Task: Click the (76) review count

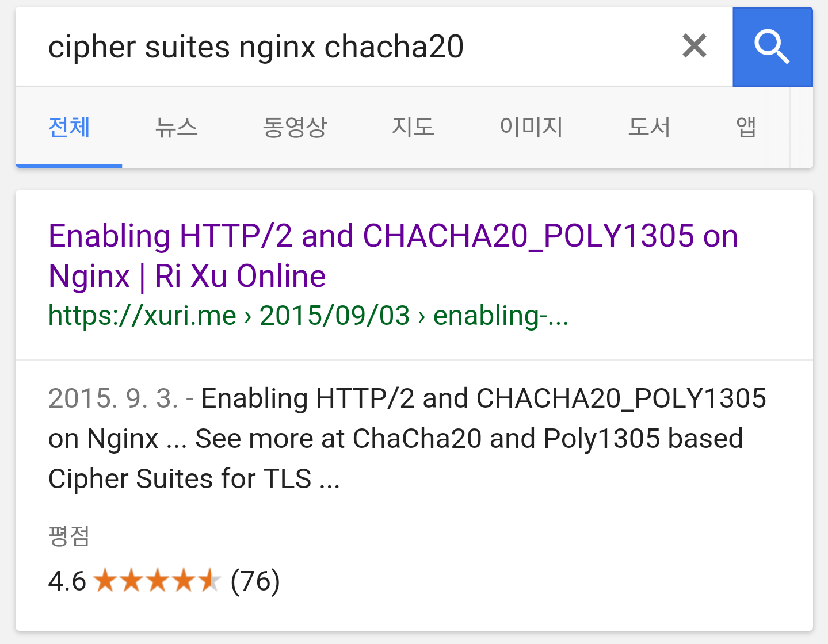Action: pos(255,581)
